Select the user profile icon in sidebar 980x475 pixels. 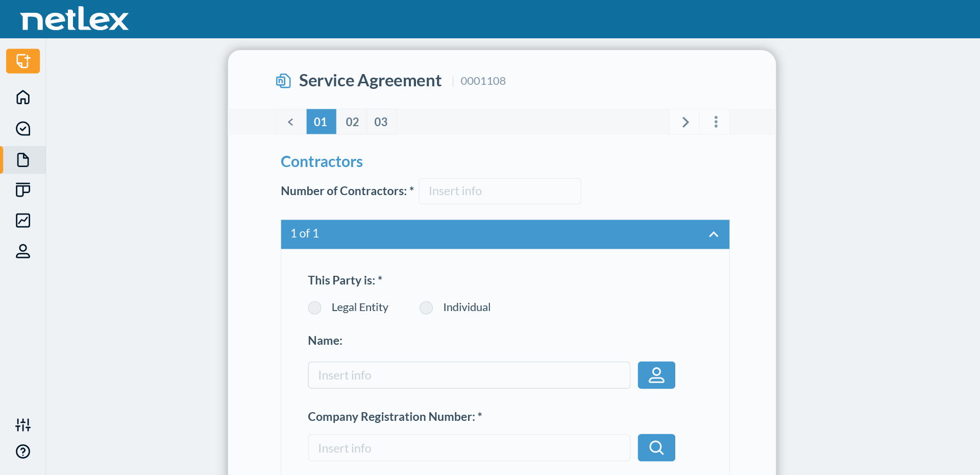22,251
